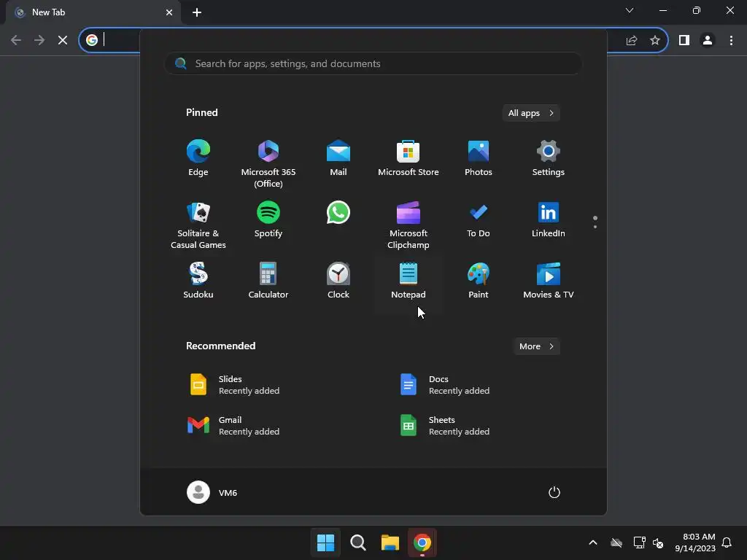Open Chrome tab search chevron

(x=630, y=10)
